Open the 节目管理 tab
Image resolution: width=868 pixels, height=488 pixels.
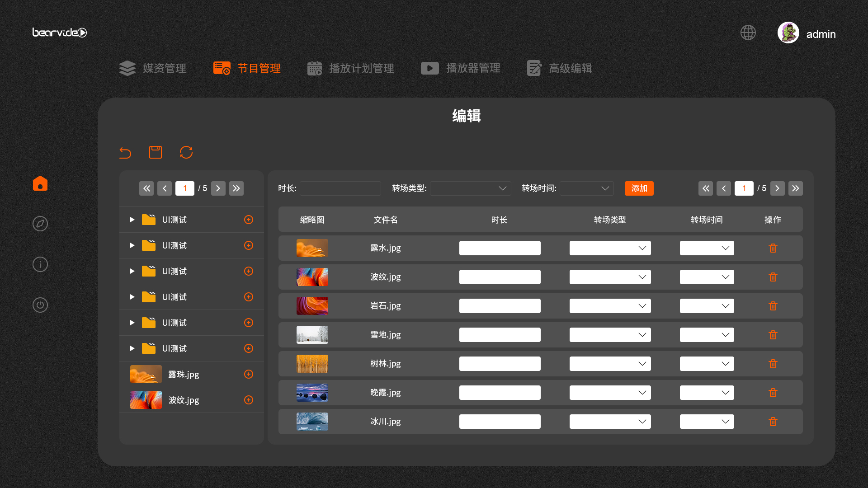pos(247,68)
